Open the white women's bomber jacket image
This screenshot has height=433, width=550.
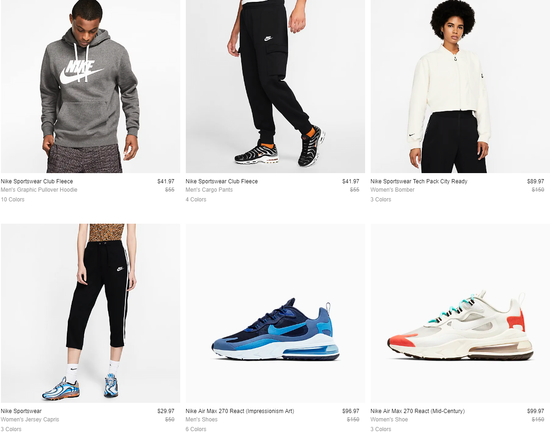[460, 86]
